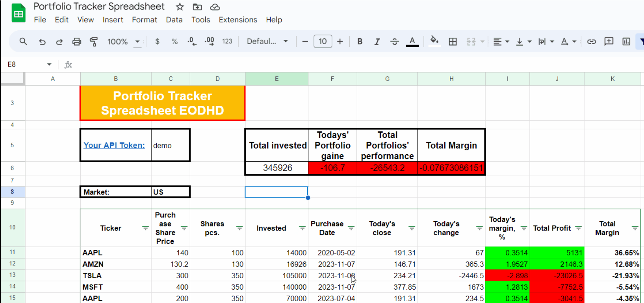Toggle strikethrough formatting

(394, 41)
